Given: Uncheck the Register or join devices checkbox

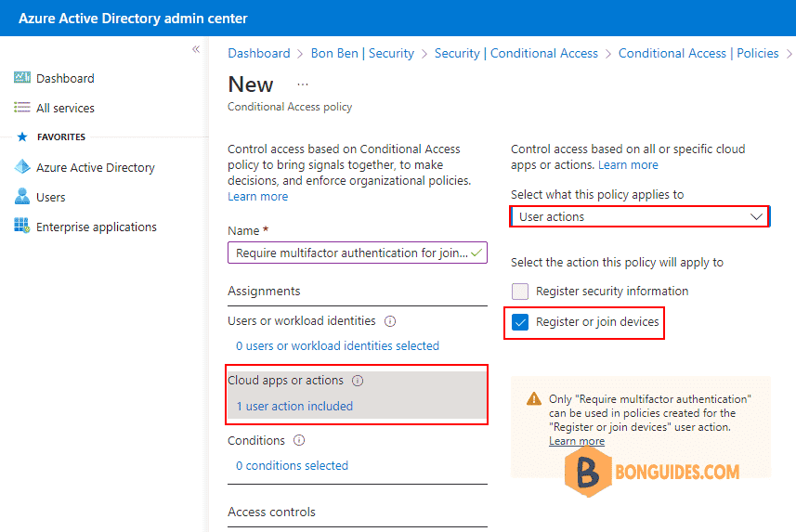Looking at the screenshot, I should [520, 322].
